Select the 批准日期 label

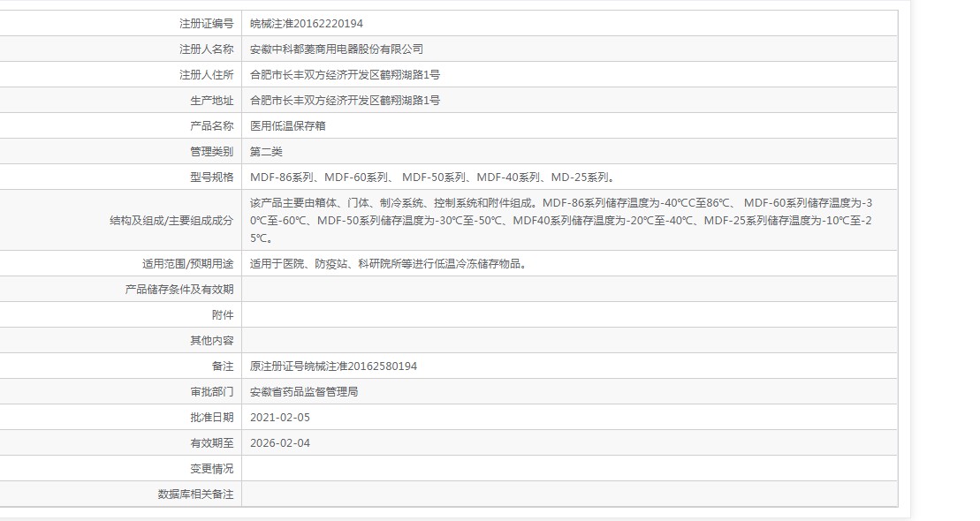tap(212, 418)
